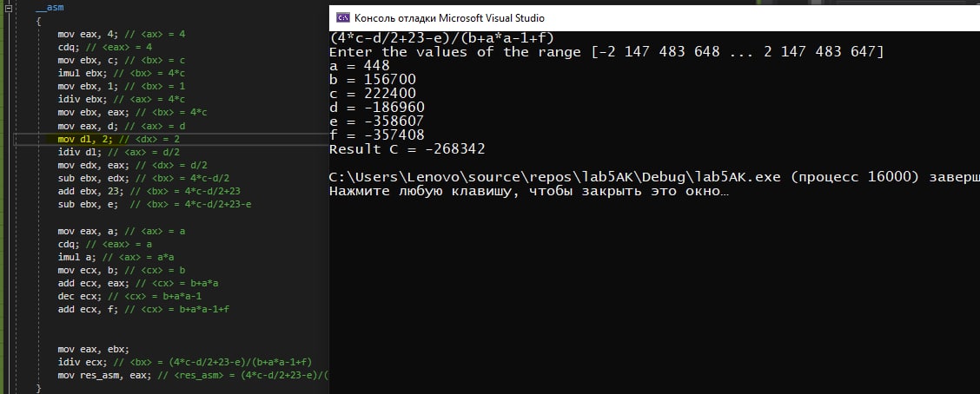The width and height of the screenshot is (980, 394).
Task: Click the 'mov eax, a;' line
Action: click(x=122, y=231)
